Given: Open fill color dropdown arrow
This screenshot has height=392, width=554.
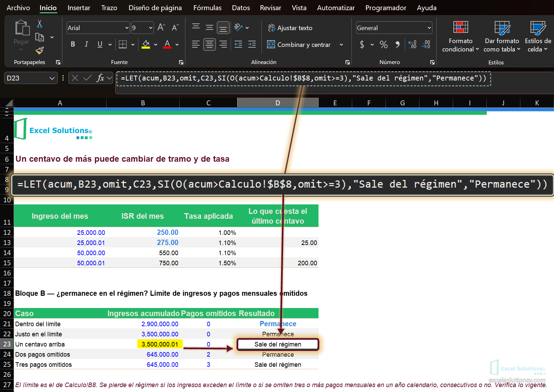Looking at the screenshot, I should click(156, 44).
